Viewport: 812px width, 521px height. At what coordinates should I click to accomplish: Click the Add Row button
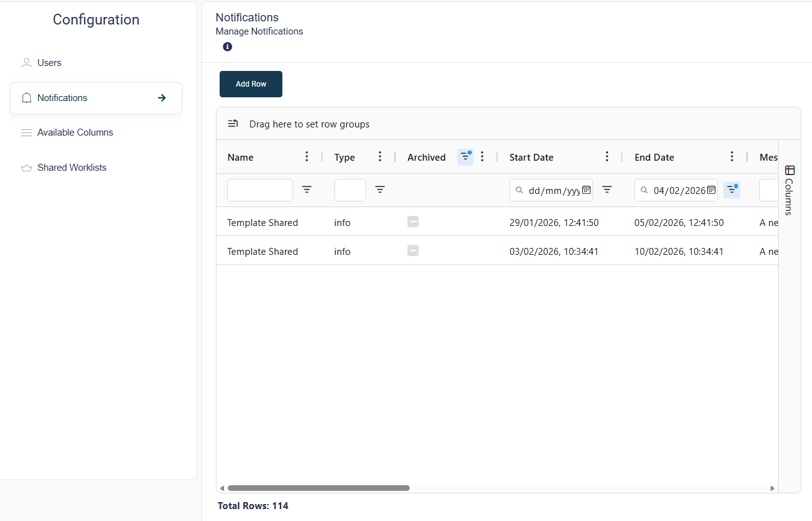[251, 84]
